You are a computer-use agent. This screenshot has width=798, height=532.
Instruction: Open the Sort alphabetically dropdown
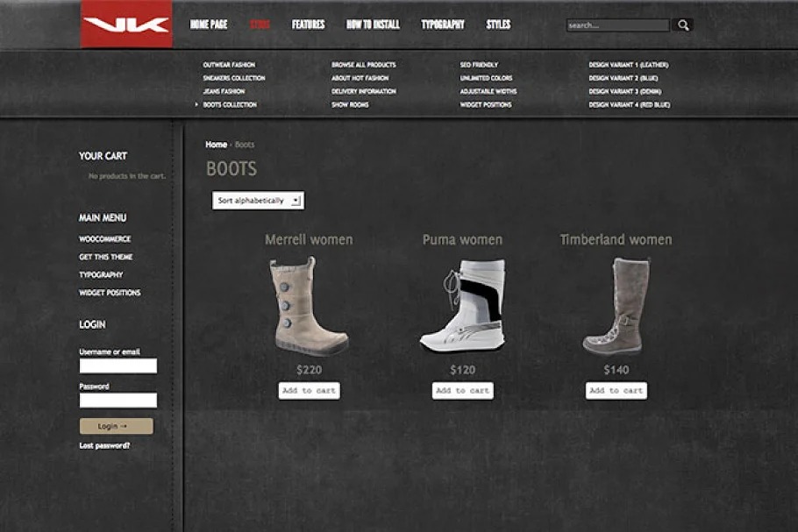click(x=258, y=201)
